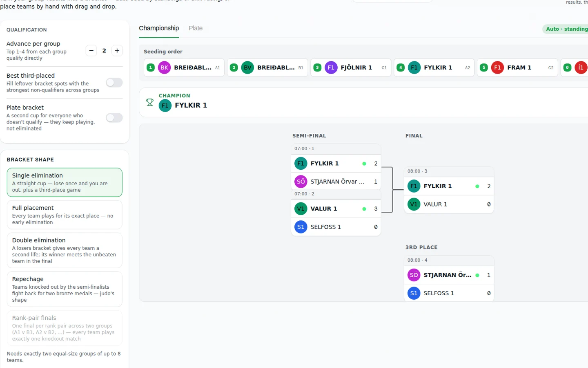Click green seed number 1 badge
The width and height of the screenshot is (588, 368).
(x=151, y=67)
